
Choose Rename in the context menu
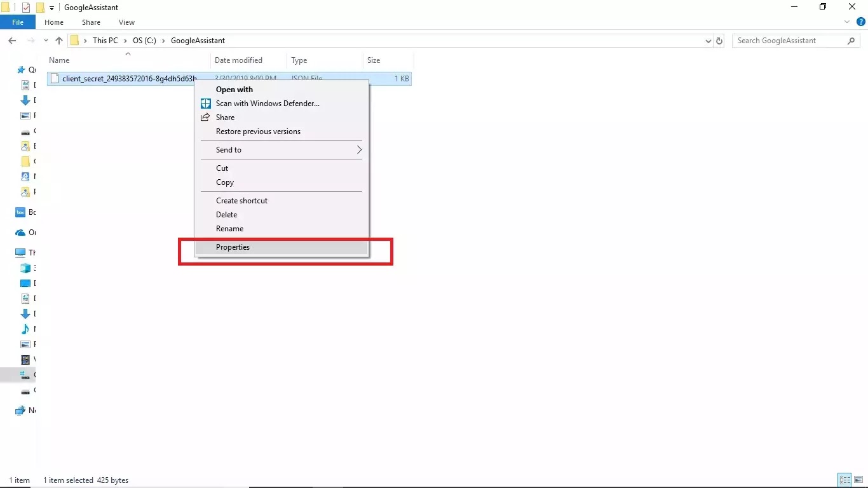pos(281,229)
